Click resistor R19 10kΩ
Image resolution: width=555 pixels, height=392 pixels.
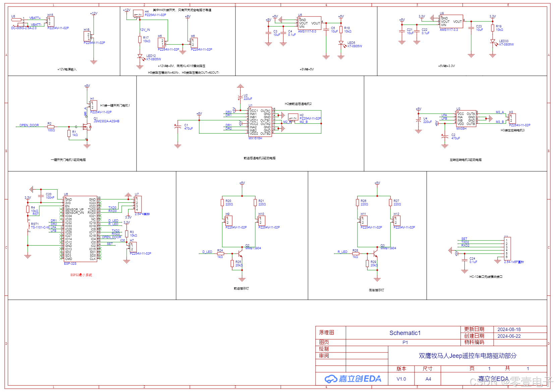click(493, 28)
